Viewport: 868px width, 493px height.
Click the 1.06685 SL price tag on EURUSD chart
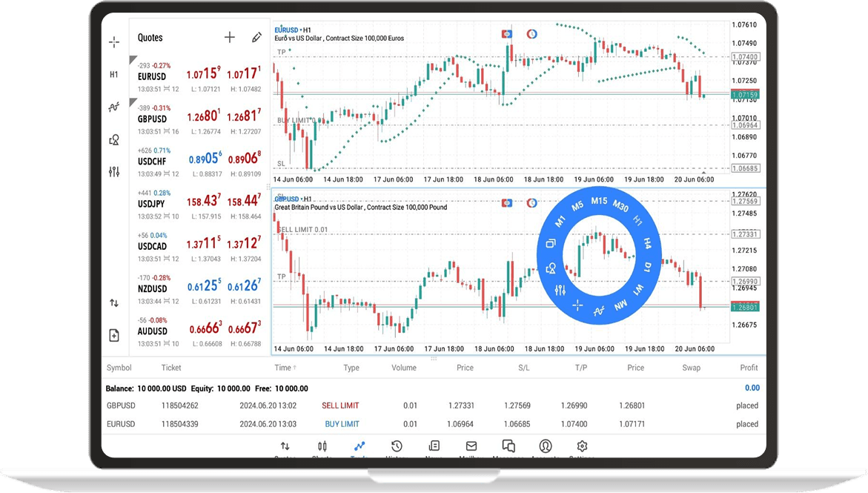point(745,168)
